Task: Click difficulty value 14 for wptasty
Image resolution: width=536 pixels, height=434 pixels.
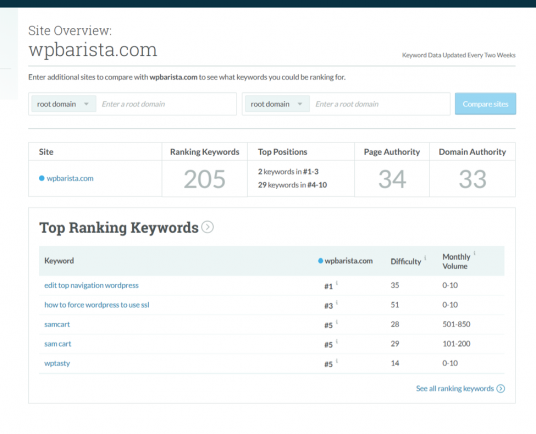Action: 395,363
